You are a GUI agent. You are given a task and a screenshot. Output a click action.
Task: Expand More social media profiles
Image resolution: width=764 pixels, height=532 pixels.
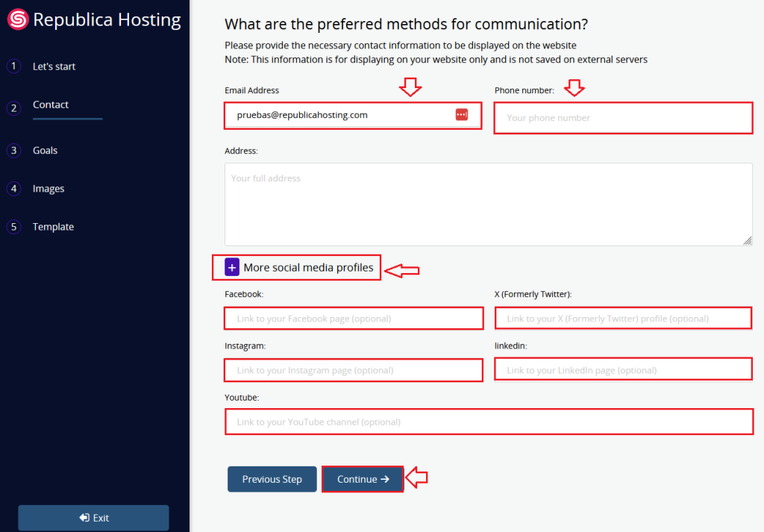coord(307,268)
